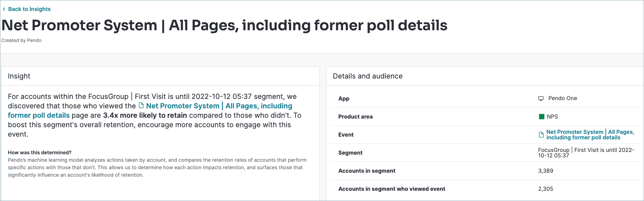The image size is (644, 201).
Task: Click the 3,389 accounts in segment value
Action: (546, 171)
